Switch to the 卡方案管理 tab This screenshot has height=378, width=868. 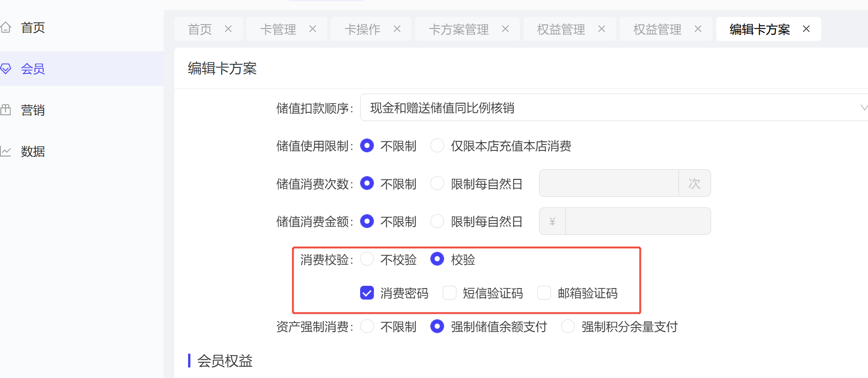[x=458, y=29]
